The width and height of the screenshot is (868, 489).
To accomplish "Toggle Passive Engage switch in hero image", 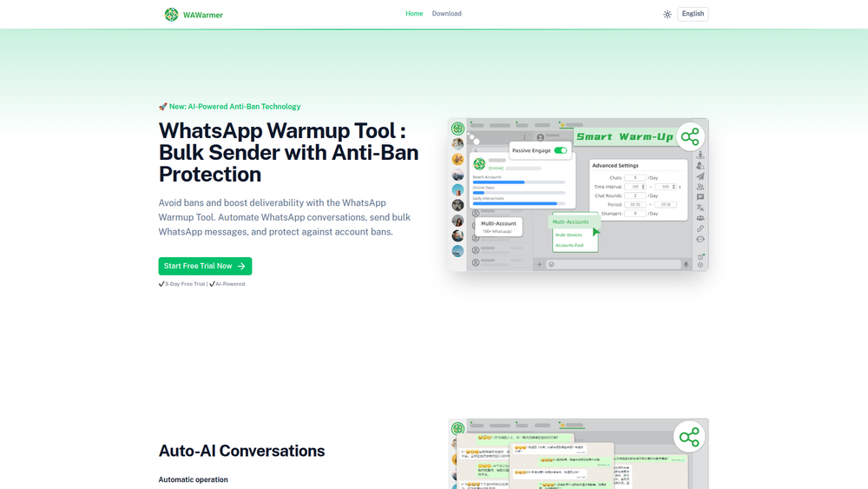I will tap(560, 150).
